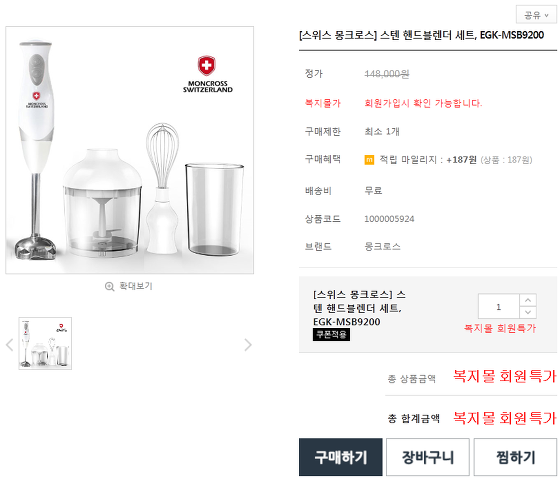Show next thumbnail with right arrow

(x=248, y=345)
